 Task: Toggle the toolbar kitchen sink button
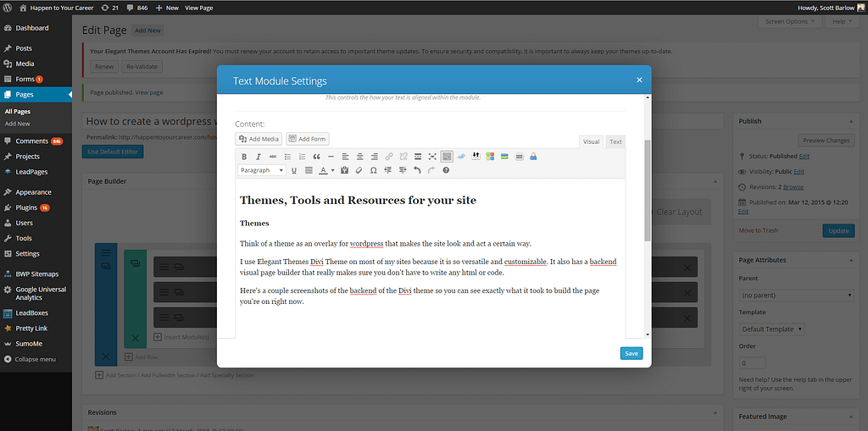click(447, 157)
